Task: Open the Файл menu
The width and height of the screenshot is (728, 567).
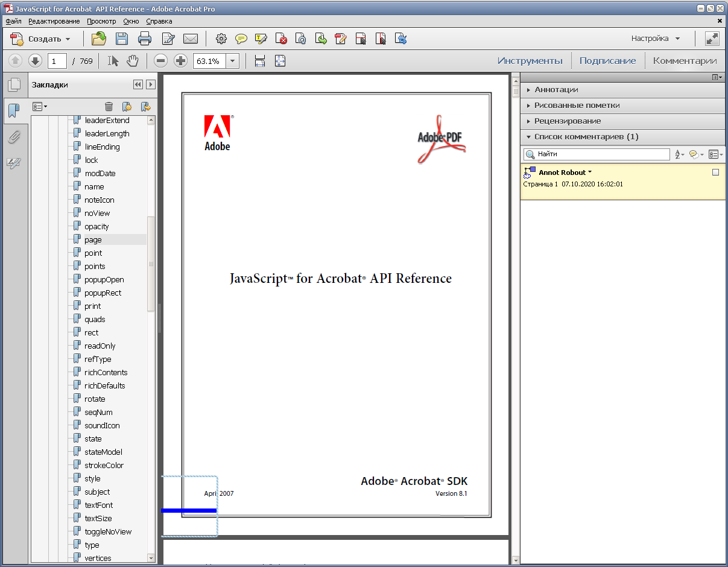Action: [13, 21]
